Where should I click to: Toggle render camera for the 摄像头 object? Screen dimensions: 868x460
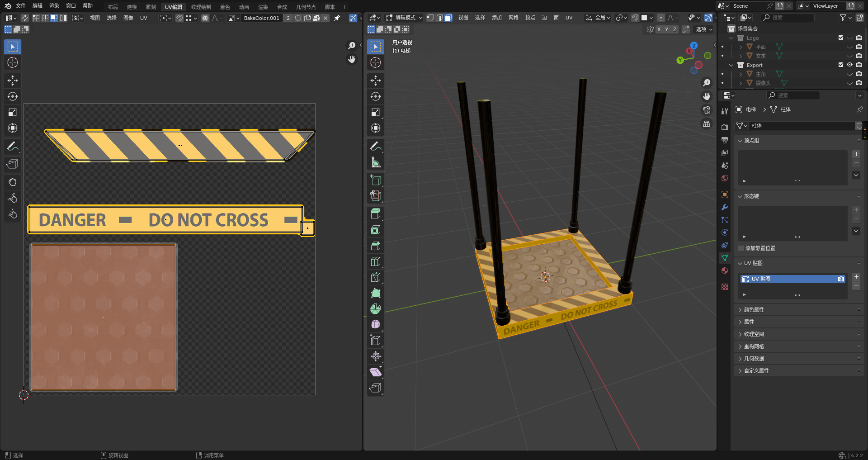pos(859,83)
